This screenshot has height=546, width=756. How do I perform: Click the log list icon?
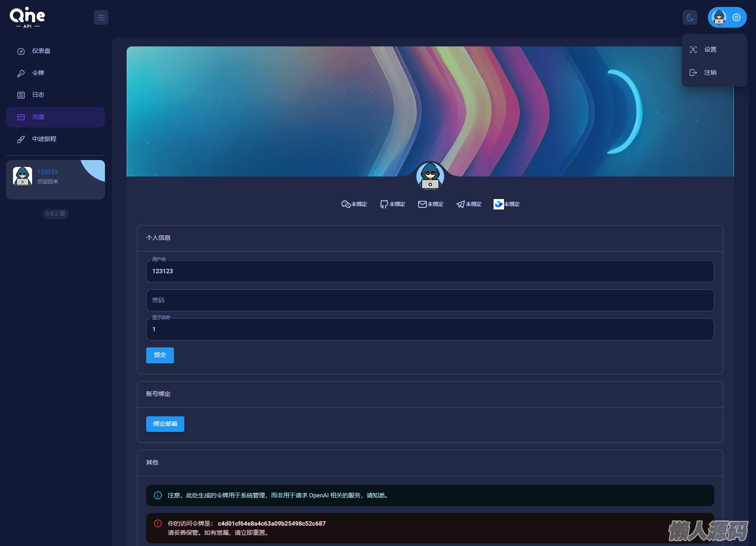click(21, 95)
